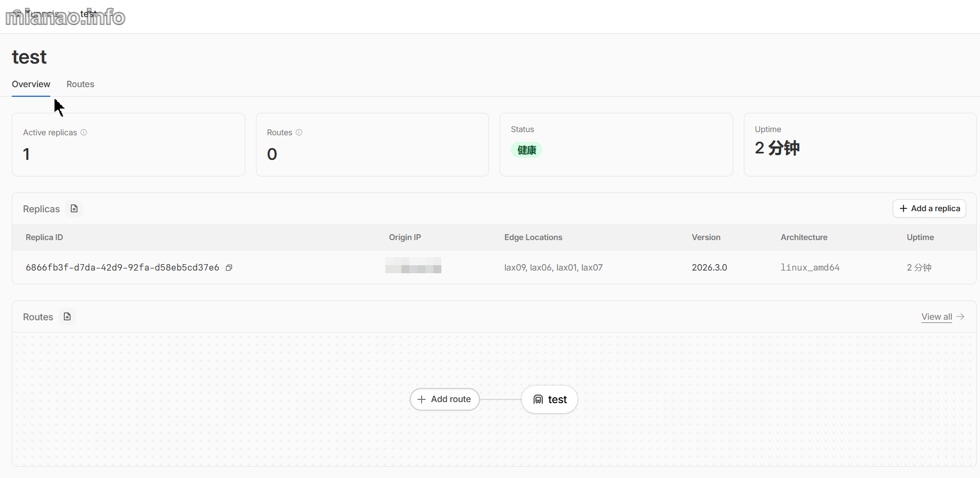Go to Tunnels in the breadcrumb
This screenshot has height=478, width=980.
[x=43, y=14]
